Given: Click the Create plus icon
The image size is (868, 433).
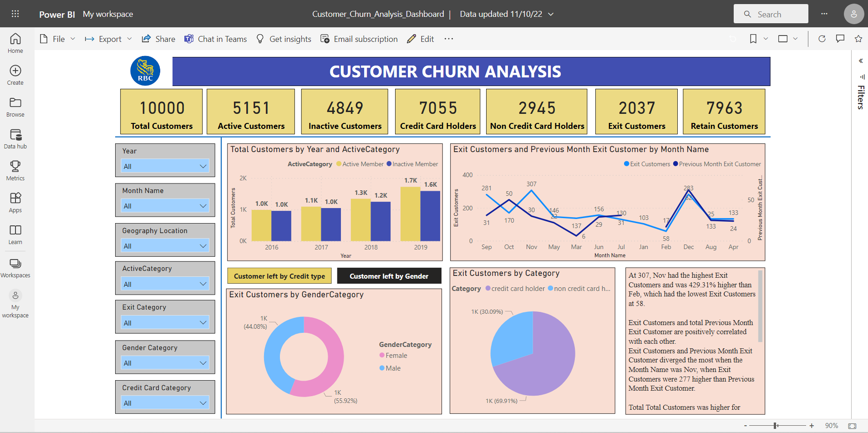Looking at the screenshot, I should pyautogui.click(x=15, y=73).
